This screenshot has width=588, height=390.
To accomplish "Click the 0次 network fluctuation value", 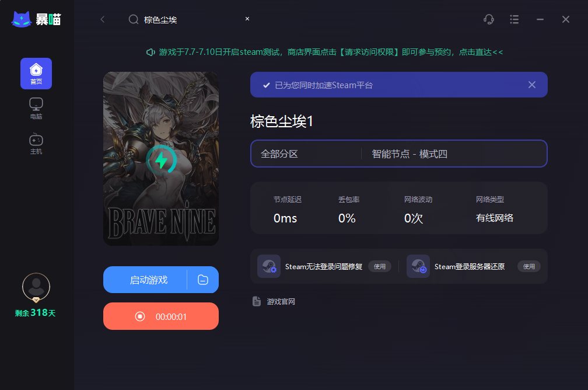I will (x=414, y=218).
